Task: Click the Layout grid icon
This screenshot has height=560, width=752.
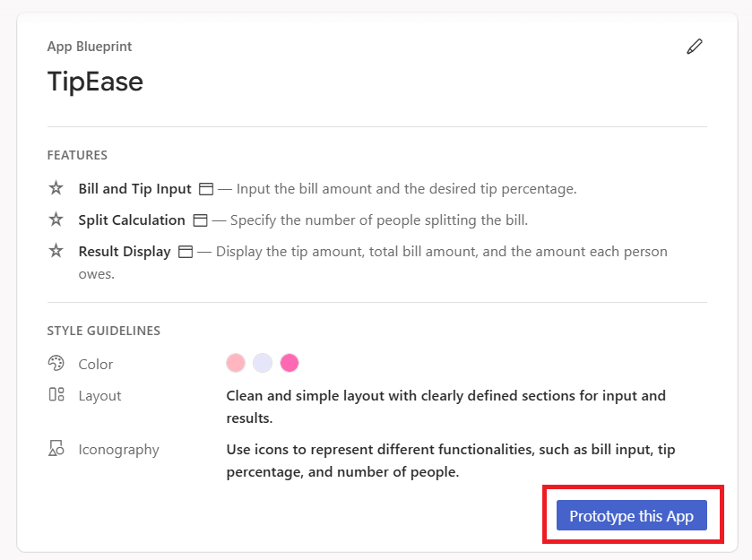Action: (x=56, y=394)
